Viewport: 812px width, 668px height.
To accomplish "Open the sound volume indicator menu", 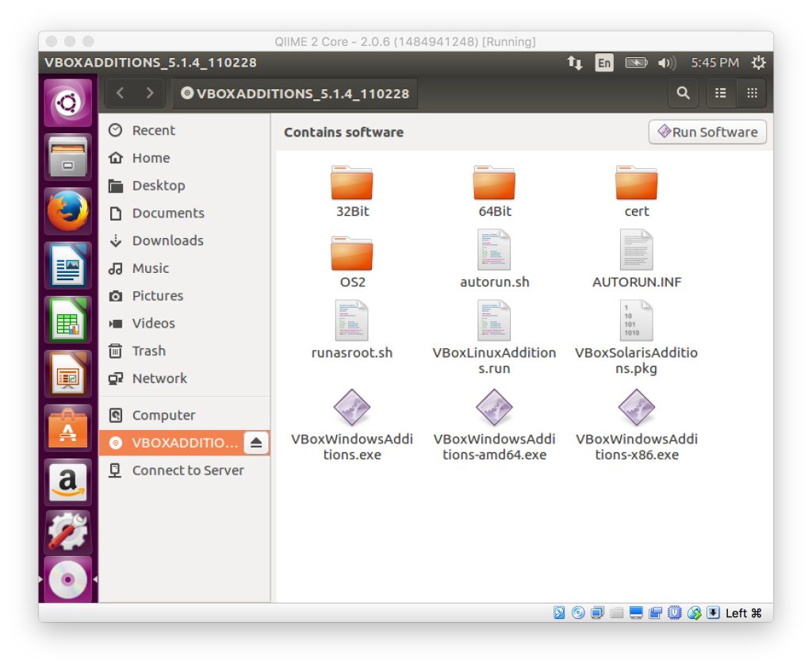I will click(668, 63).
